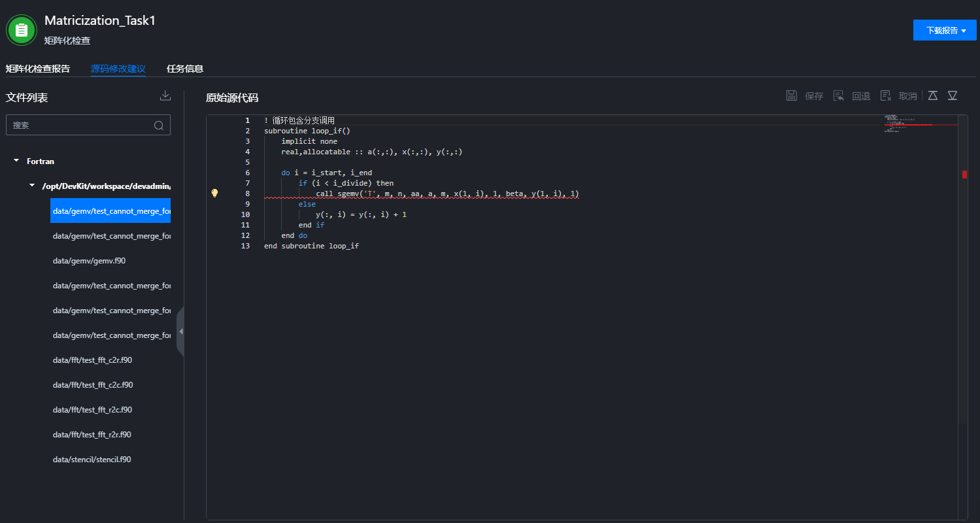Click the code minimap preview
The height and width of the screenshot is (523, 980).
click(921, 124)
